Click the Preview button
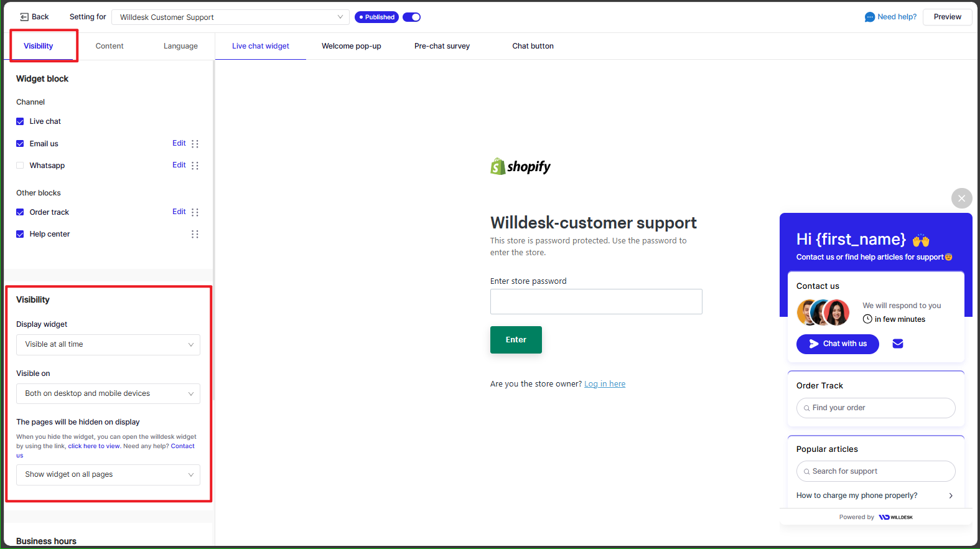Screen dimensions: 980x549 [x=947, y=17]
